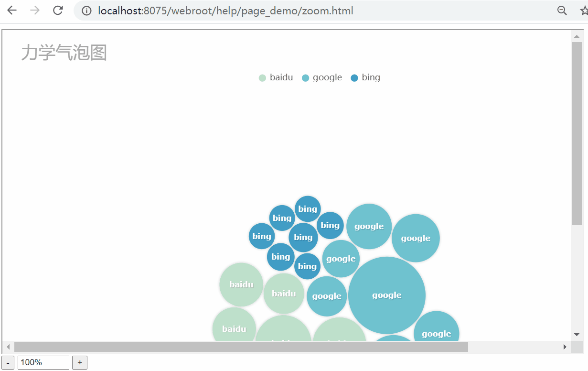Toggle the baidu legend series

(x=276, y=77)
